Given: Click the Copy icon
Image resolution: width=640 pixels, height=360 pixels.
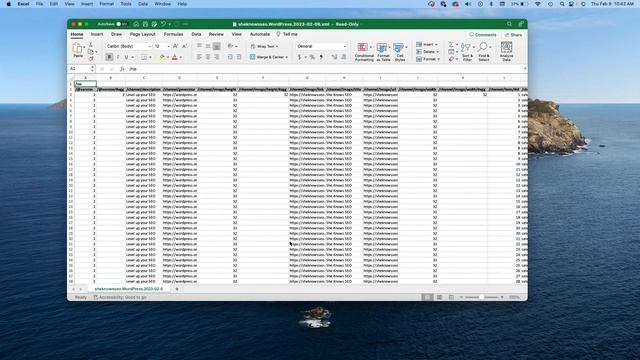Looking at the screenshot, I should pyautogui.click(x=91, y=52).
